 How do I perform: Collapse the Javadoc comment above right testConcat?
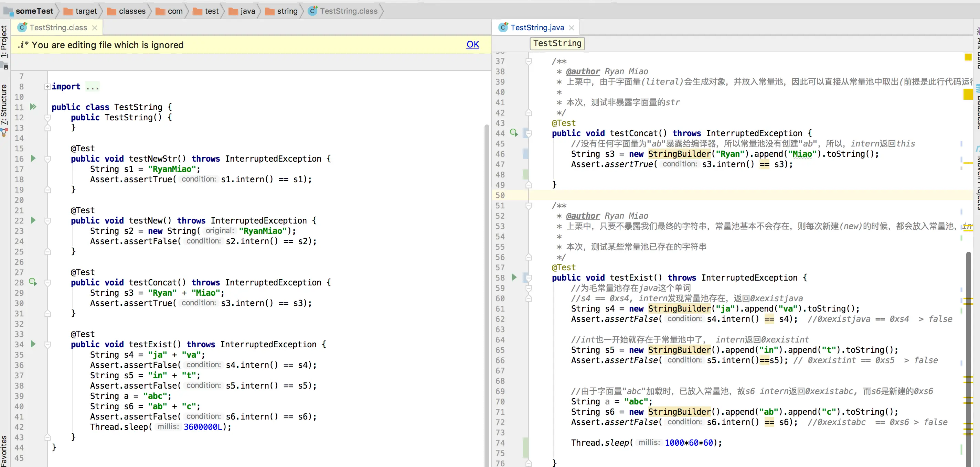[x=529, y=61]
